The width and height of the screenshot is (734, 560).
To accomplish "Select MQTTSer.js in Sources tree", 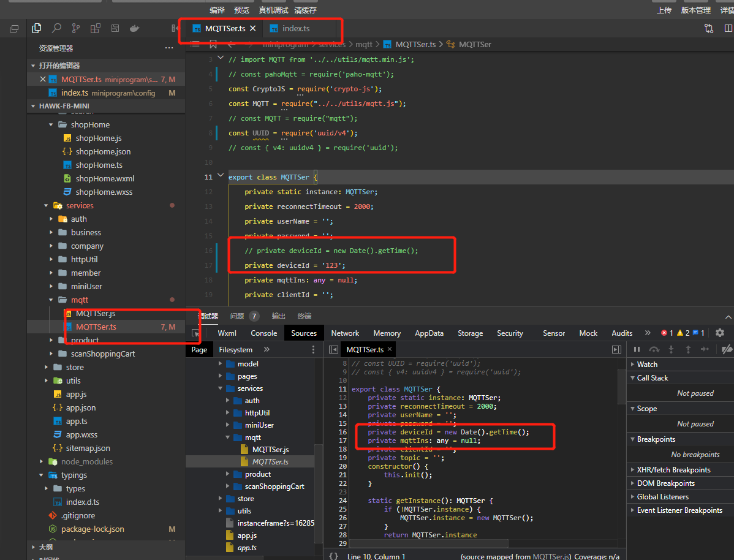I will [x=271, y=450].
